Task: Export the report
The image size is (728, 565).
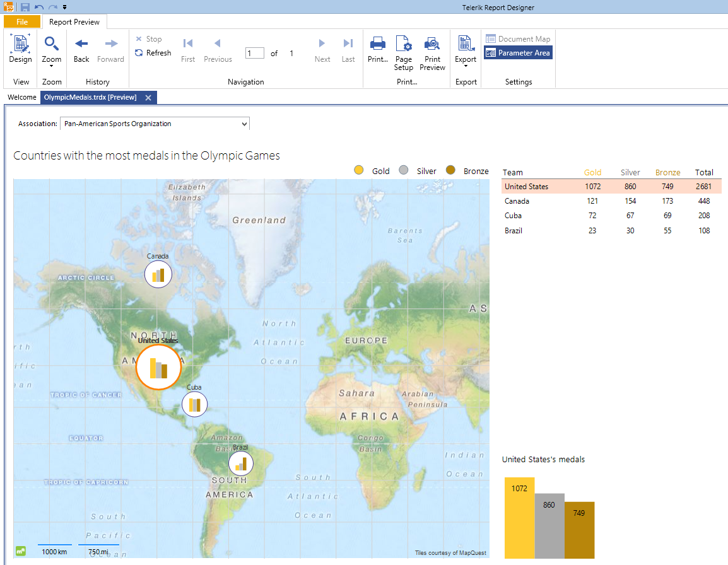Action: (x=466, y=50)
